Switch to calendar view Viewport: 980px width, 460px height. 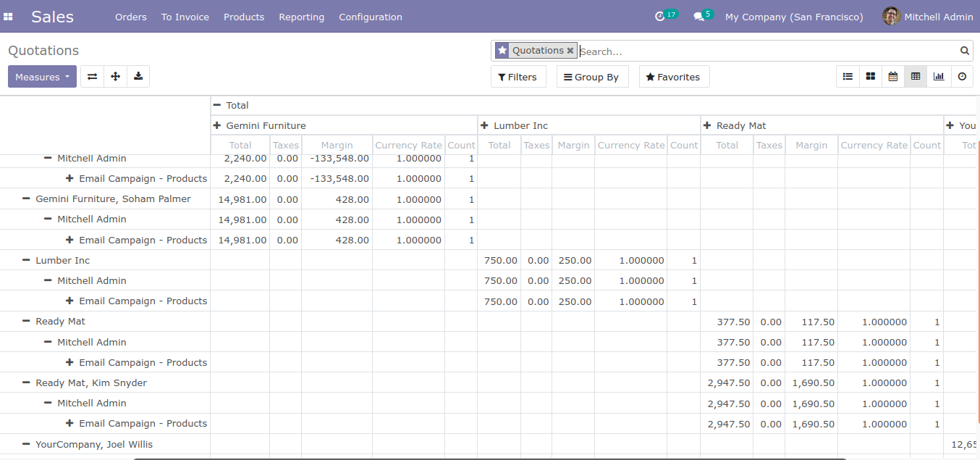[893, 77]
